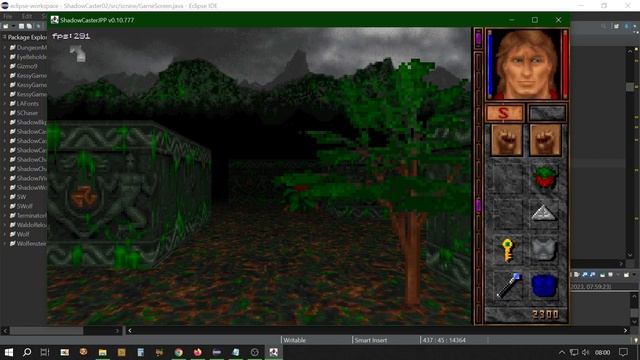Click the Eclipse save toolbar icon
This screenshot has height=360, width=640.
[21, 26]
